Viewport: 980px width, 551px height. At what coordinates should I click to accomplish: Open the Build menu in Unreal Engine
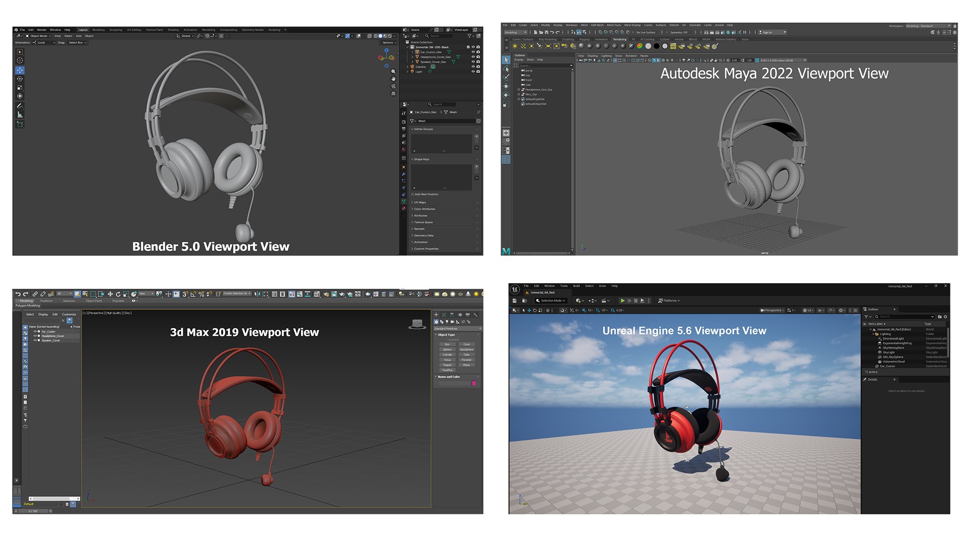[x=576, y=286]
